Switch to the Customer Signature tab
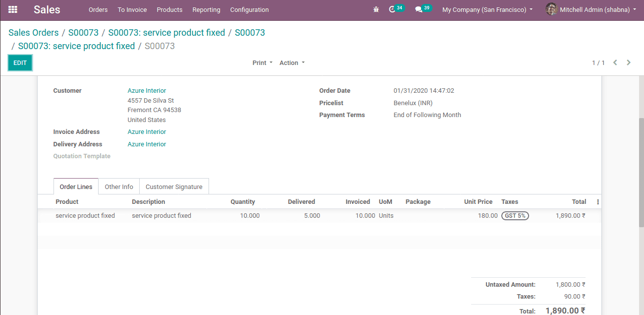 click(174, 187)
